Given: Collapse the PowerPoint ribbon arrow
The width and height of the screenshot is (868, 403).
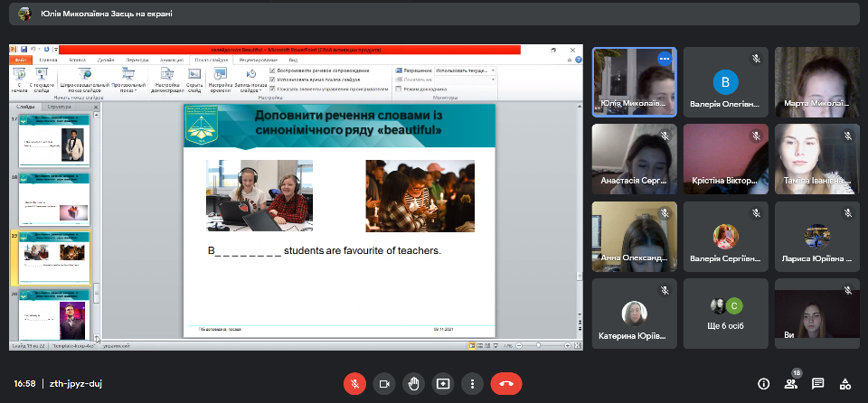Looking at the screenshot, I should (571, 60).
